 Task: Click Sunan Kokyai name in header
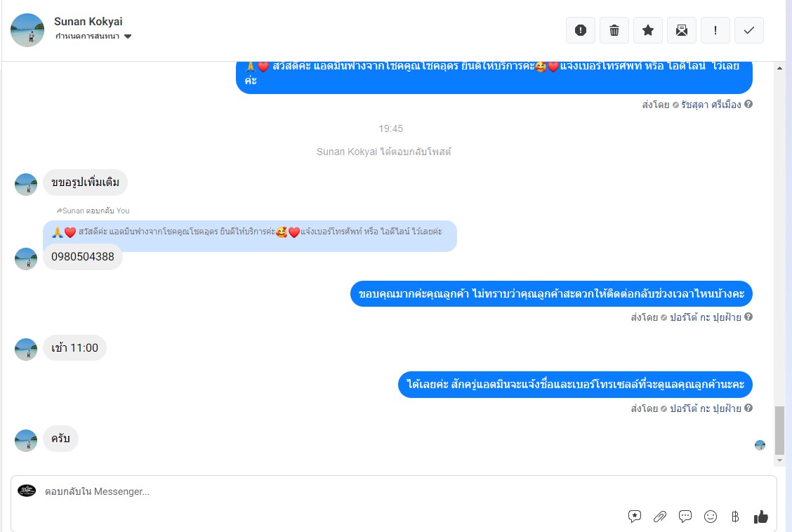88,22
